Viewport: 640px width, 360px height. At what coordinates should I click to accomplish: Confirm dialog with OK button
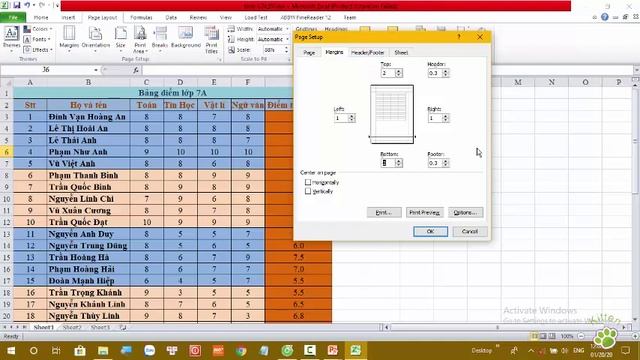[x=430, y=231]
